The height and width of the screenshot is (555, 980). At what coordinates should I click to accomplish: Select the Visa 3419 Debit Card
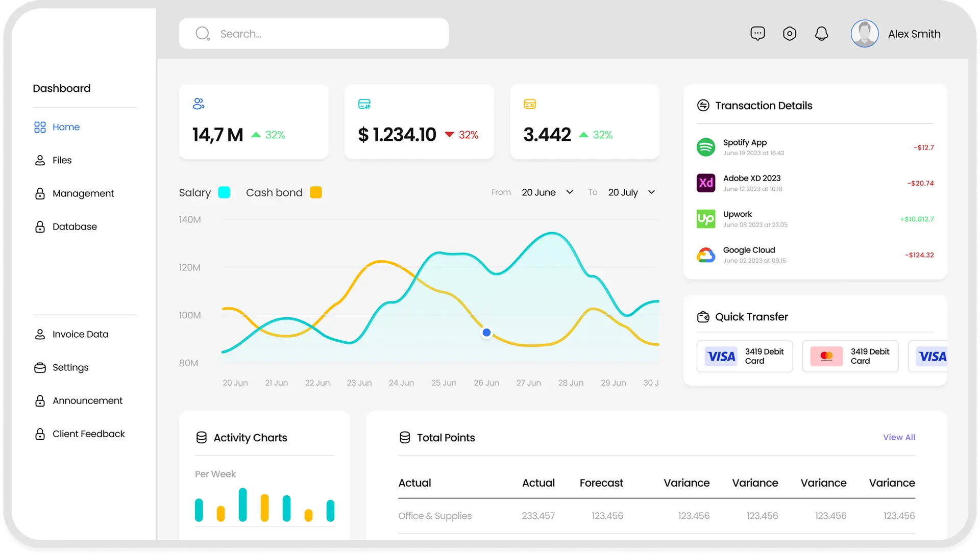point(744,356)
